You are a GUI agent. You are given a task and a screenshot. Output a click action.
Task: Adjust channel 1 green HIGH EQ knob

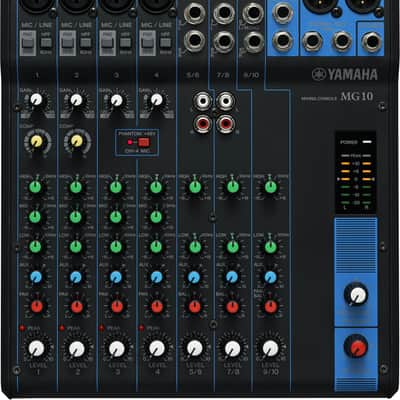pyautogui.click(x=35, y=187)
